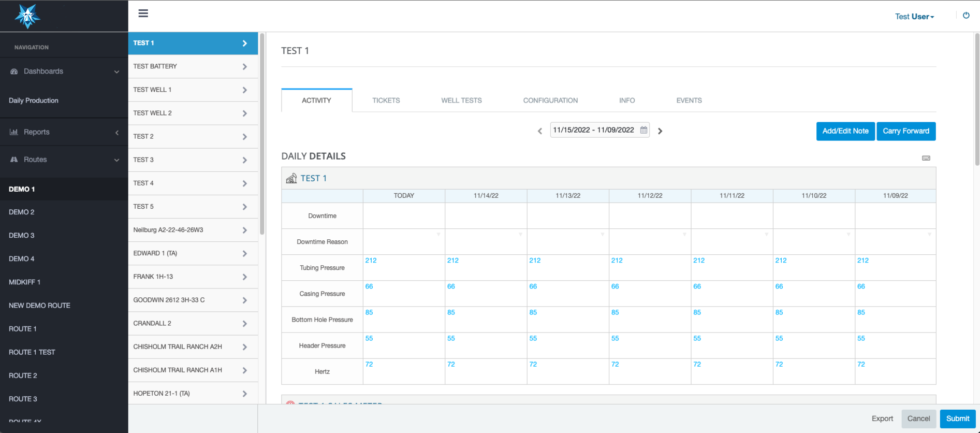The width and height of the screenshot is (980, 433).
Task: Click the Add/Edit Note button
Action: coord(845,131)
